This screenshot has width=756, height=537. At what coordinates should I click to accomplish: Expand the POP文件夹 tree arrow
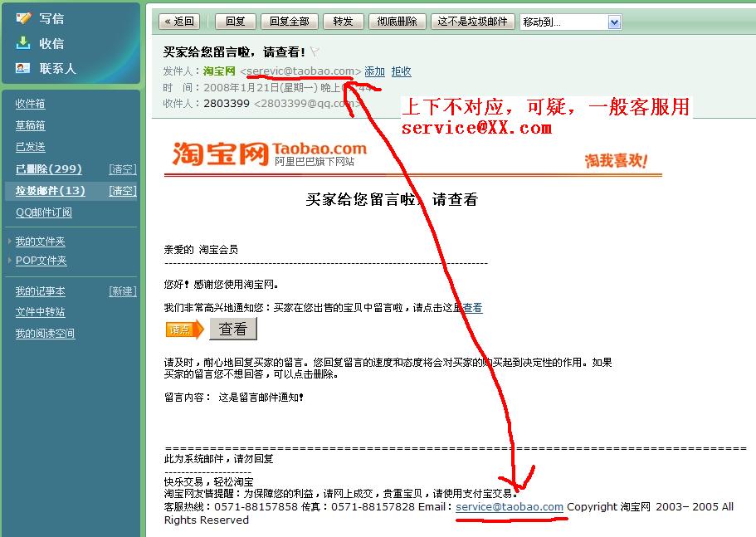coord(10,260)
